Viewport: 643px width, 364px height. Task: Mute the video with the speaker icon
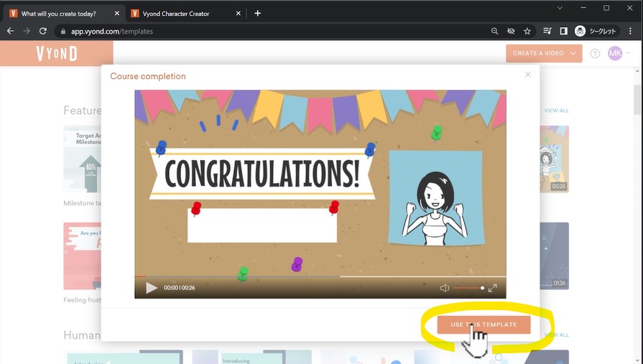445,288
